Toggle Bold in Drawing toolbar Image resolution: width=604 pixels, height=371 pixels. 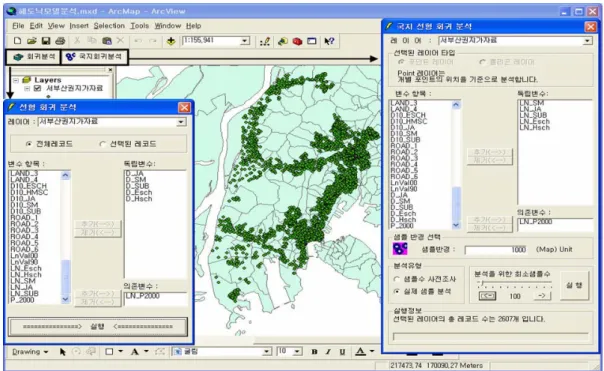click(314, 352)
